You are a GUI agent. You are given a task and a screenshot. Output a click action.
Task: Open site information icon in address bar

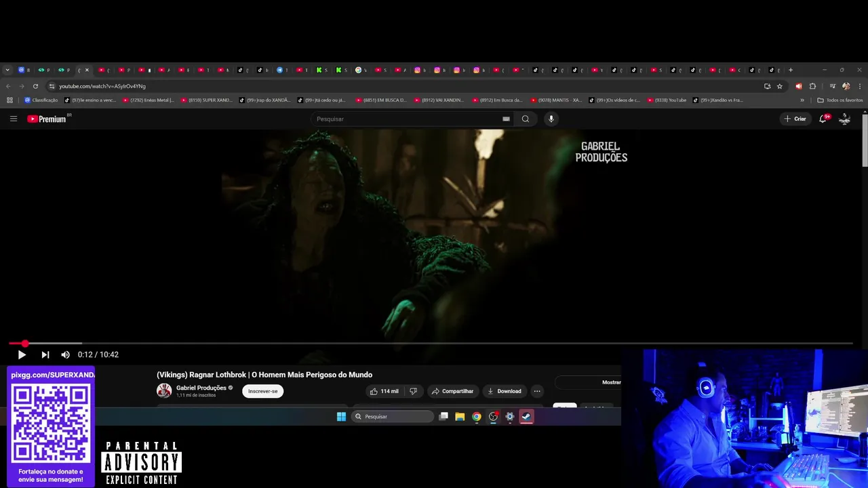[52, 86]
